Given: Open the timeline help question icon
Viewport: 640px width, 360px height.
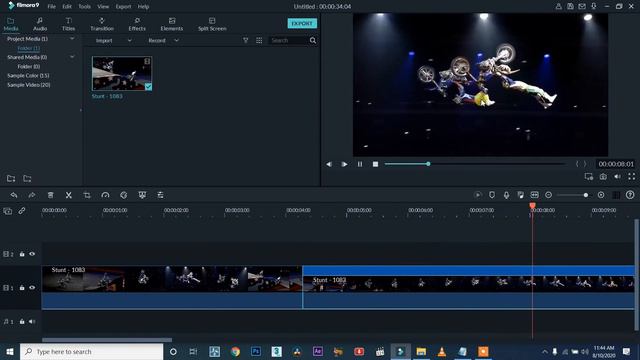Looking at the screenshot, I should (630, 195).
